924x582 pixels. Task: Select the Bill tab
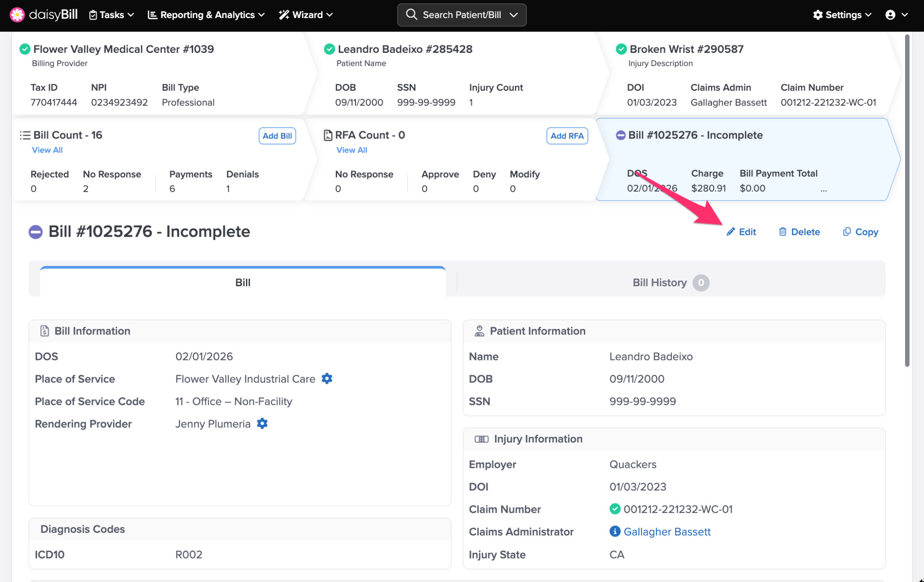(x=243, y=283)
